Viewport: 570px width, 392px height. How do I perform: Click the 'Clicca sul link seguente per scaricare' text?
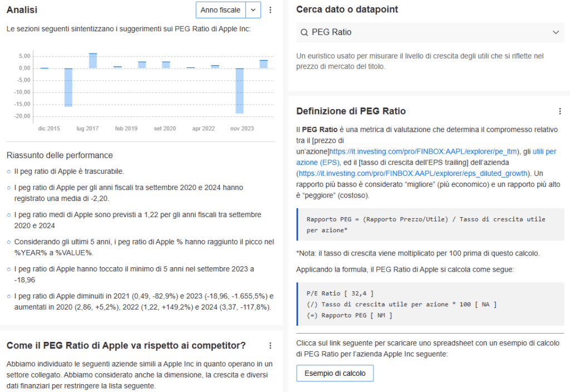(427, 349)
